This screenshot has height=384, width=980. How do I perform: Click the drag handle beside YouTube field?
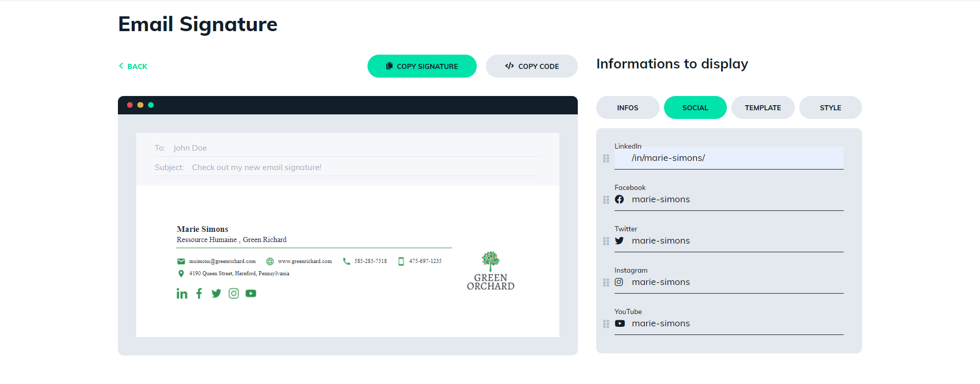606,324
